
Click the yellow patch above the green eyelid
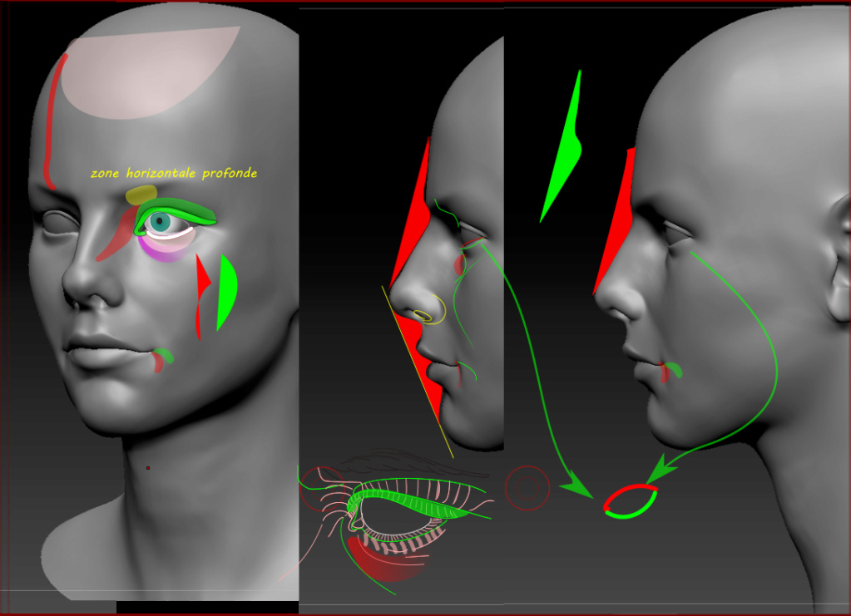[141, 195]
